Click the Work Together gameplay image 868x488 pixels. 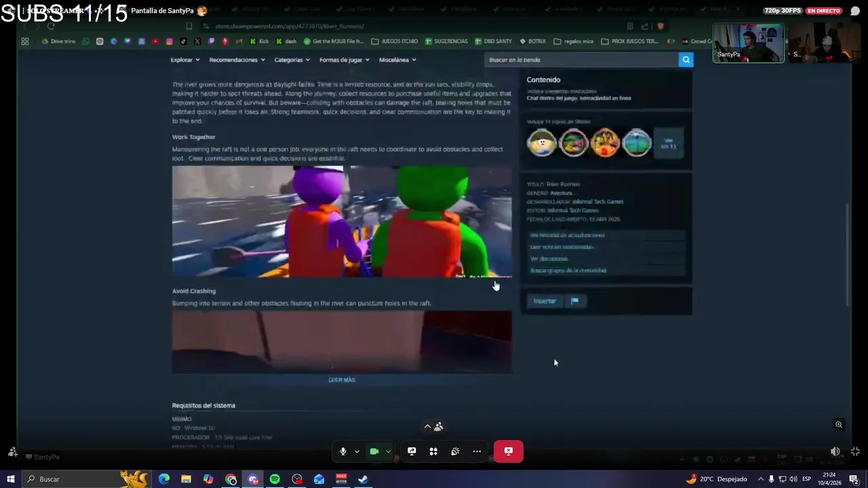point(342,222)
